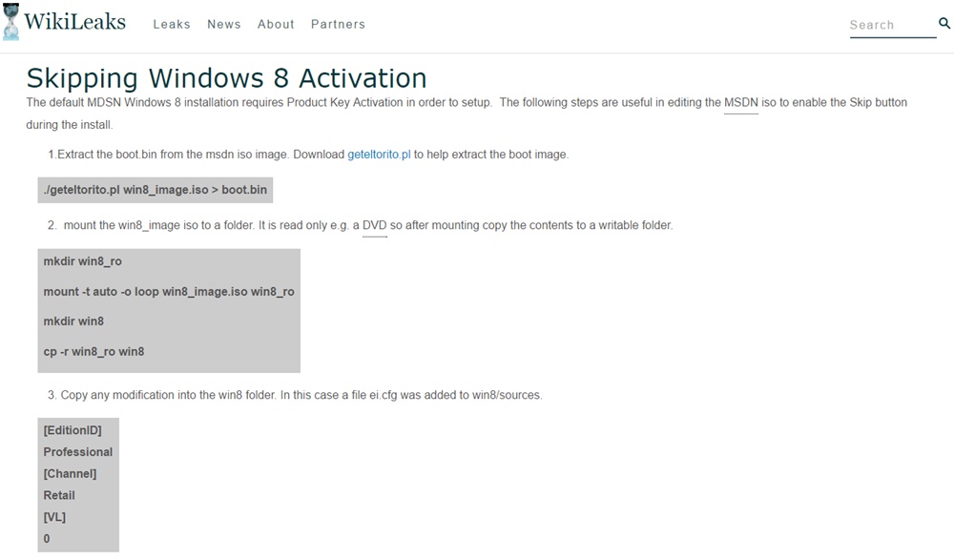The image size is (954, 560).
Task: Click the 0 value under [VL]
Action: click(x=47, y=539)
